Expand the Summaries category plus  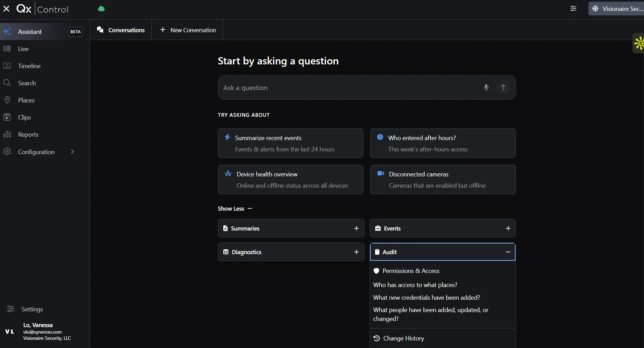point(356,228)
